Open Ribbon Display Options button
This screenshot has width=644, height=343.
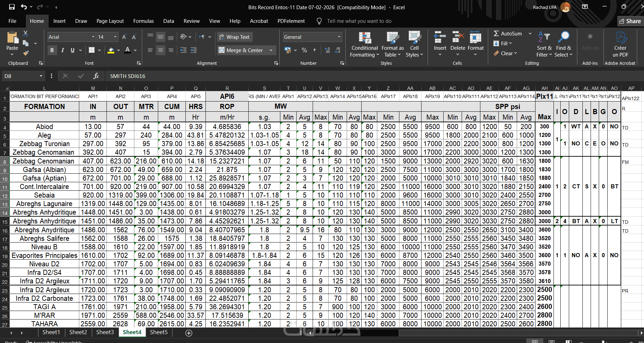pyautogui.click(x=585, y=7)
